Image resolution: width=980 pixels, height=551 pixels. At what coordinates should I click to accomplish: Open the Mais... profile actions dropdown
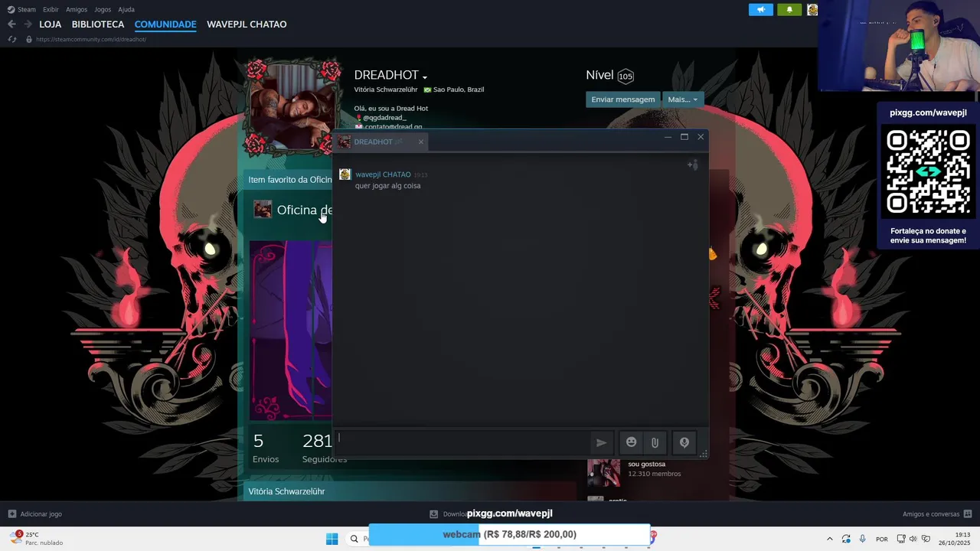683,99
